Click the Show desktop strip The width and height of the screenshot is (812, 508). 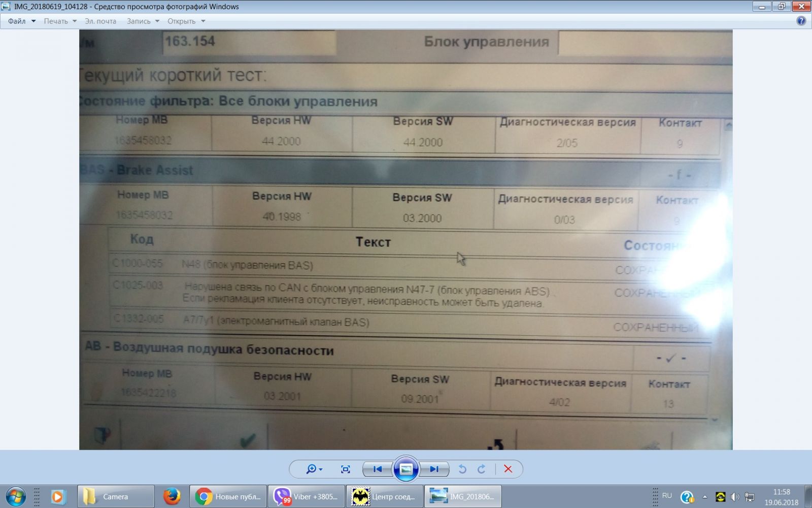pyautogui.click(x=808, y=496)
